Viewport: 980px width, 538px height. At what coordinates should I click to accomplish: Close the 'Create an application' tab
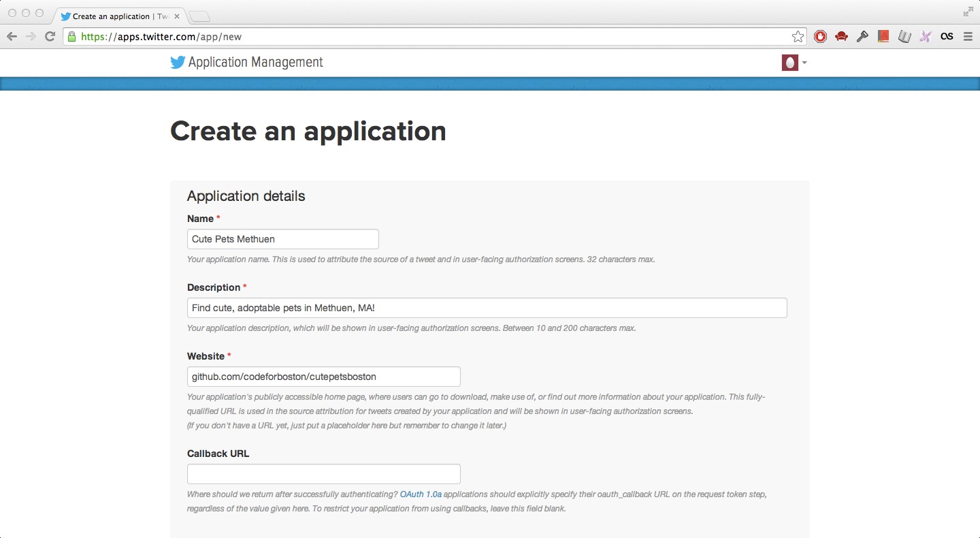tap(177, 16)
